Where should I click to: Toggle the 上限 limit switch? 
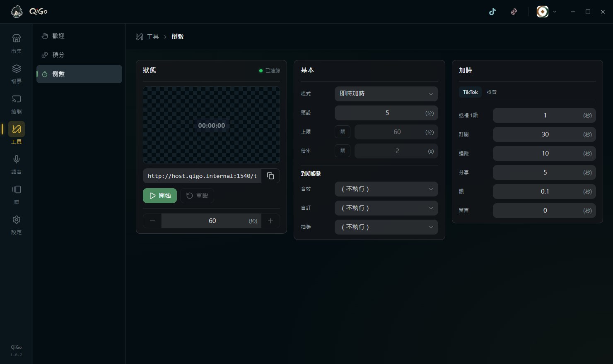(x=343, y=132)
